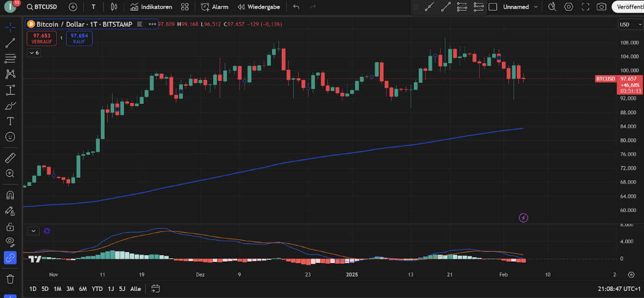Select the trend line drawing tool
This screenshot has width=644, height=298.
pos(10,43)
